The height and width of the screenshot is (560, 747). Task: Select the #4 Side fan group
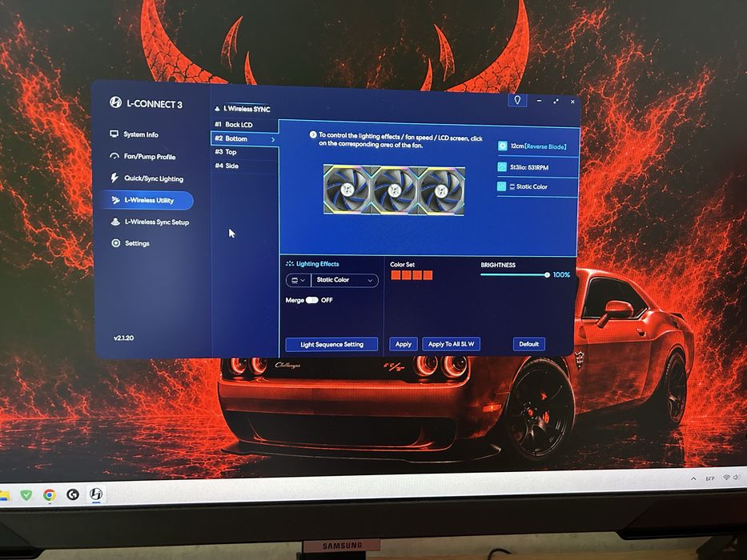(x=244, y=166)
